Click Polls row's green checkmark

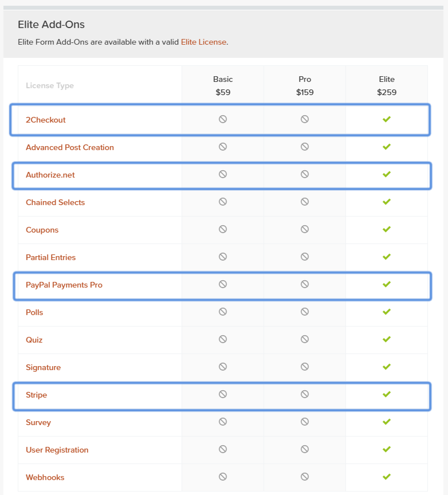(387, 312)
